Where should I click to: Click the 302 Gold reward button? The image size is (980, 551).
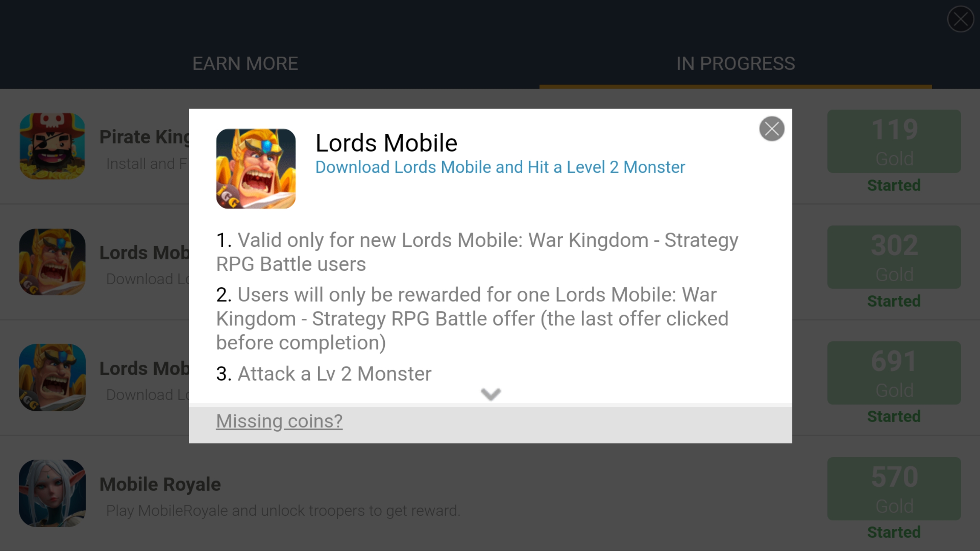[894, 257]
